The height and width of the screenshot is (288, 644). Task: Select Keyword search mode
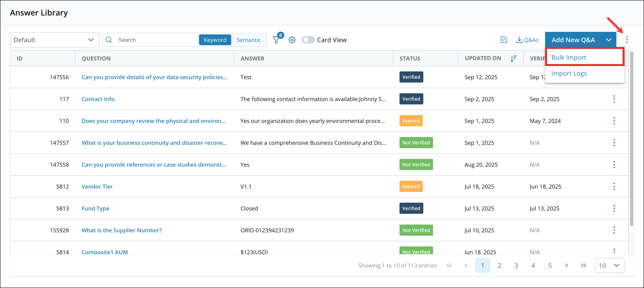(x=215, y=40)
